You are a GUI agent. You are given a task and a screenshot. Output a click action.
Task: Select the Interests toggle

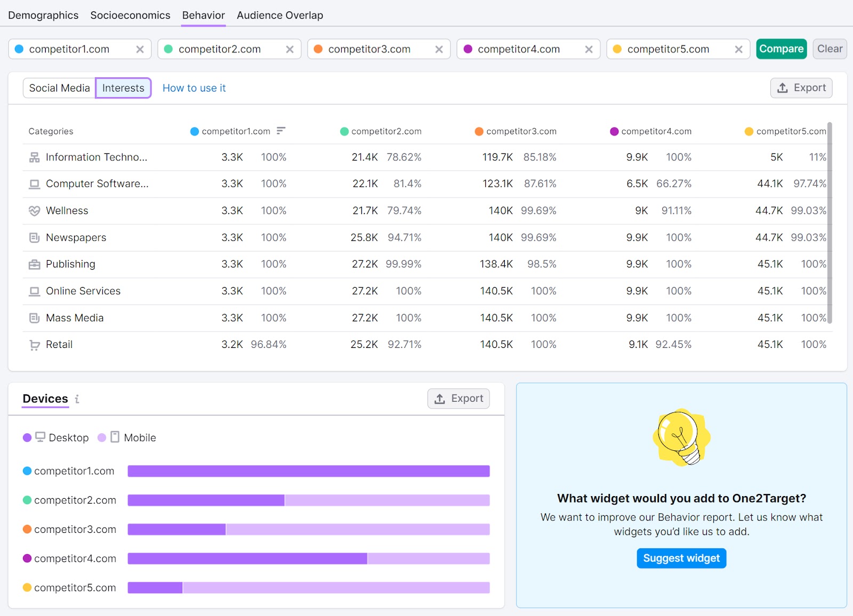click(x=123, y=88)
